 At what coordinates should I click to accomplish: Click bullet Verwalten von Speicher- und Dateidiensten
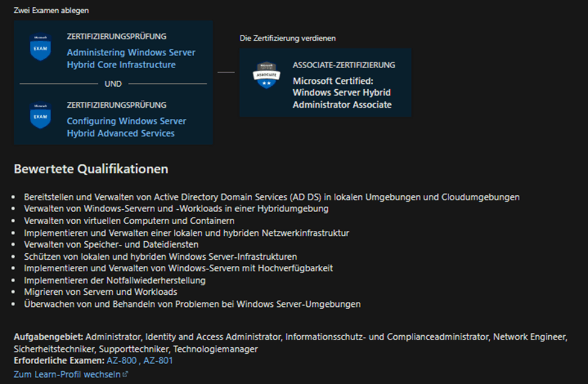point(112,245)
